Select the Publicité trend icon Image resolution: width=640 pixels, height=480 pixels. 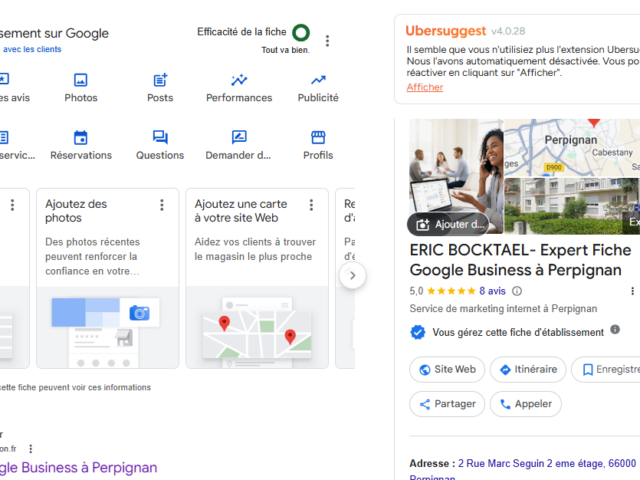pyautogui.click(x=318, y=81)
